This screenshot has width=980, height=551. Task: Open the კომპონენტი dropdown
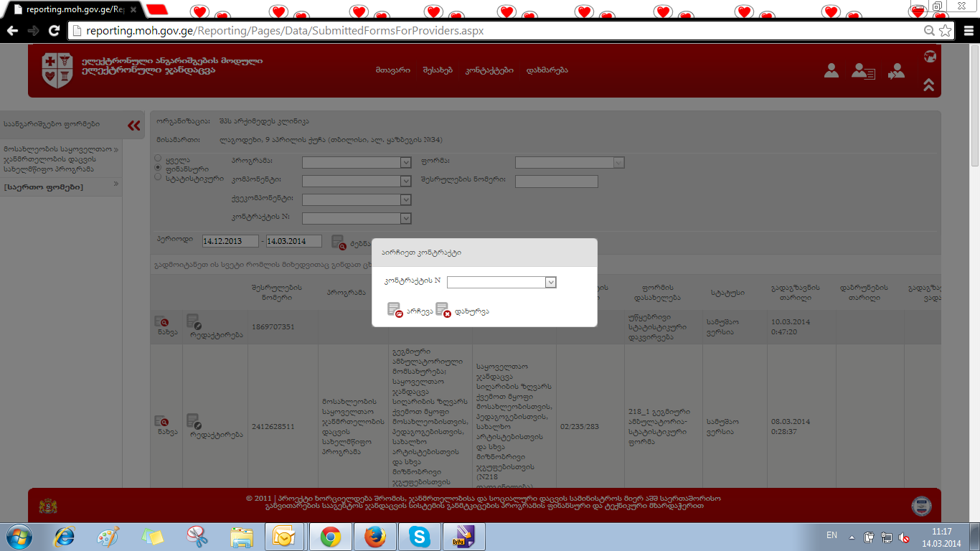(x=357, y=181)
